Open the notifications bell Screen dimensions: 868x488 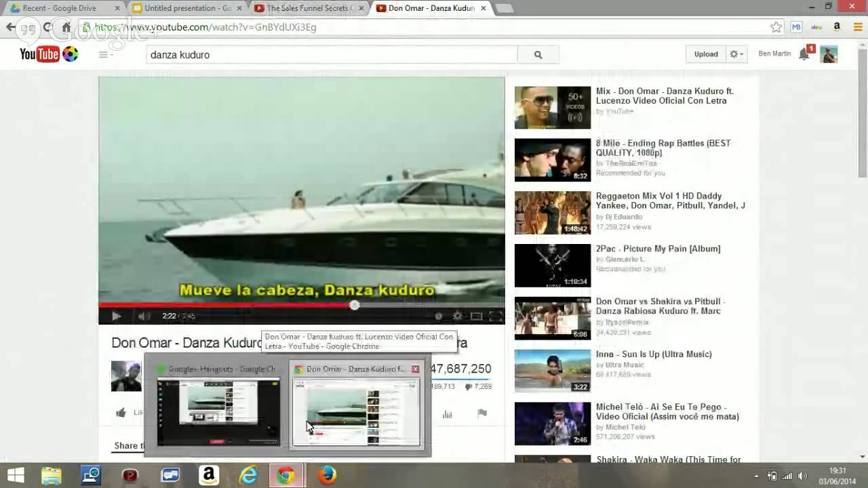(x=805, y=54)
